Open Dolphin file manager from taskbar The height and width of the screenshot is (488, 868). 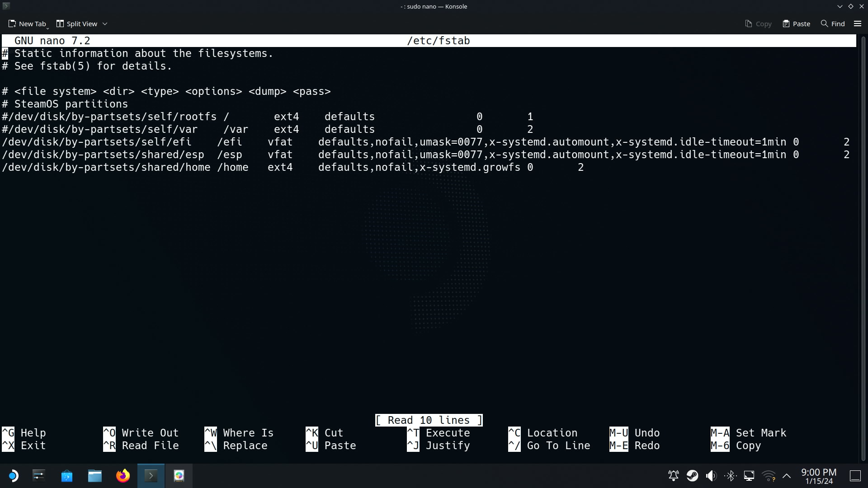95,476
